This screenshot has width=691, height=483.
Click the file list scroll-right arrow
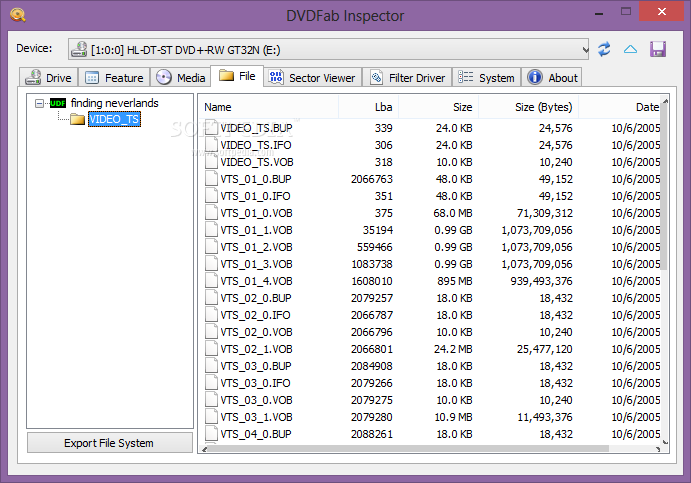point(658,449)
